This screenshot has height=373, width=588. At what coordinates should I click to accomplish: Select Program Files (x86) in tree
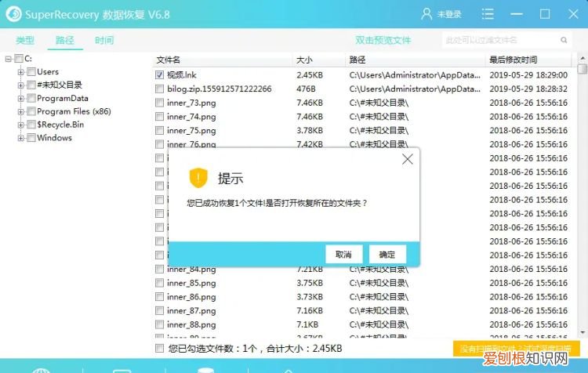(74, 111)
